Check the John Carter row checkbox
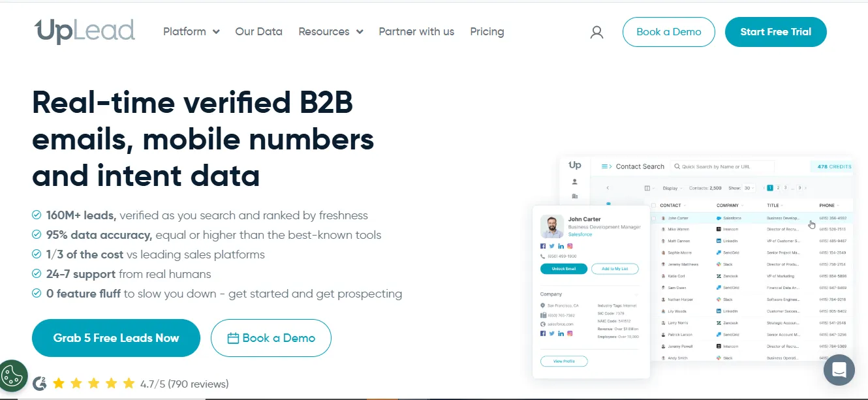 [655, 218]
